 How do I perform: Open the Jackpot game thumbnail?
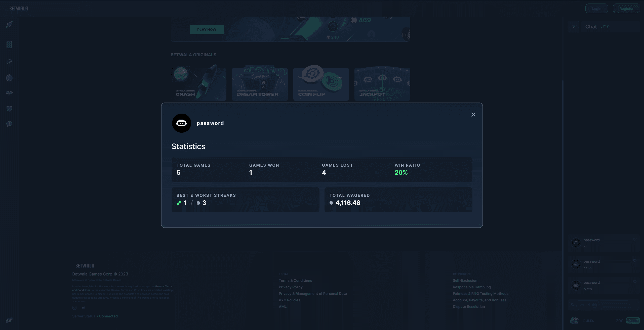382,84
